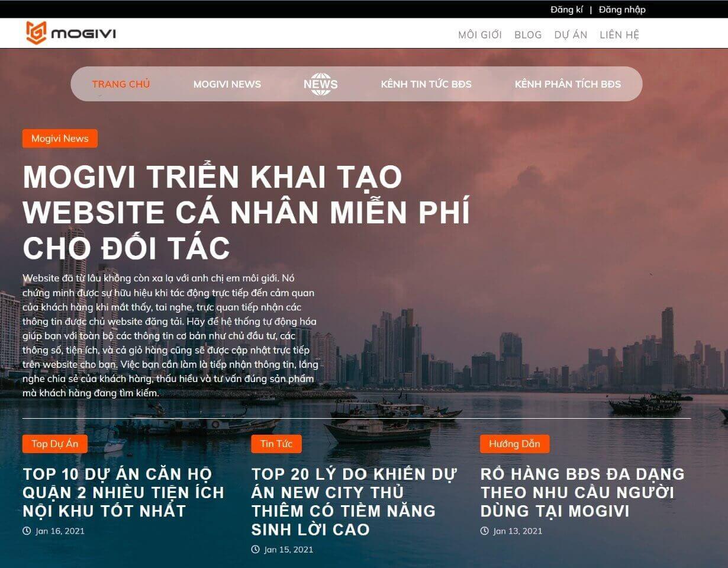The height and width of the screenshot is (568, 728).
Task: Go to the MÔI GIỚI menu item
Action: 480,35
